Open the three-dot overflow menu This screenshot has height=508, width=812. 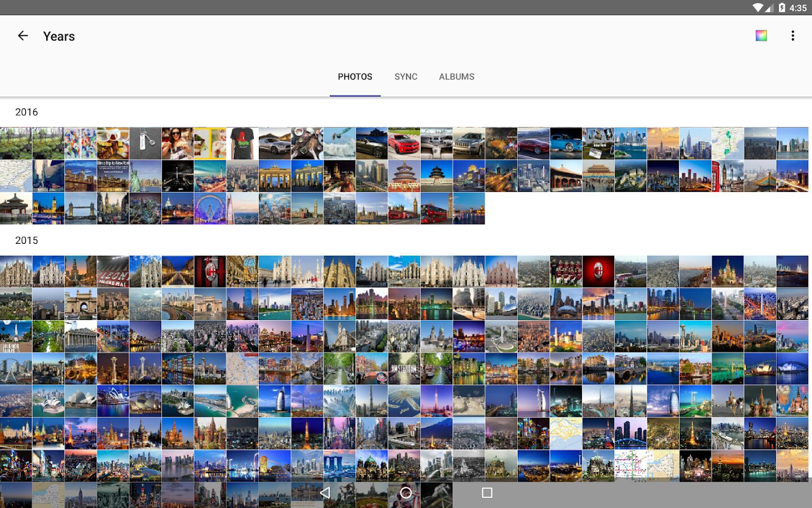click(792, 36)
